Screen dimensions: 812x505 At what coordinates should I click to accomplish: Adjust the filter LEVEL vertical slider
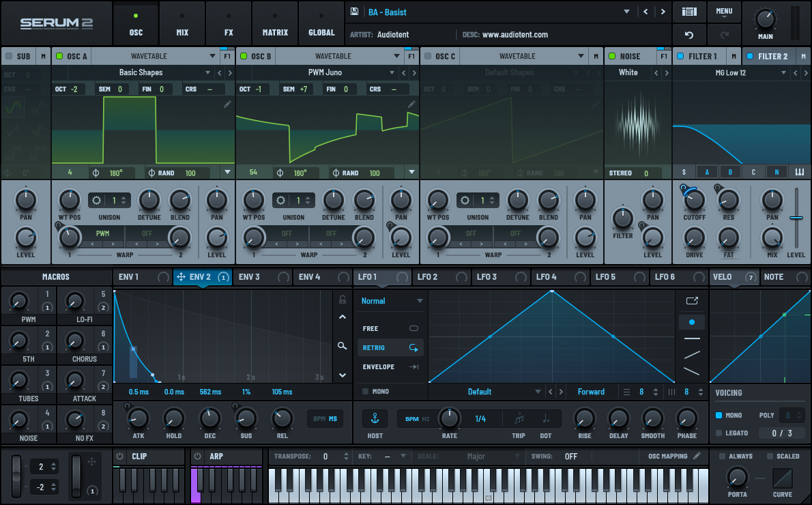click(796, 218)
